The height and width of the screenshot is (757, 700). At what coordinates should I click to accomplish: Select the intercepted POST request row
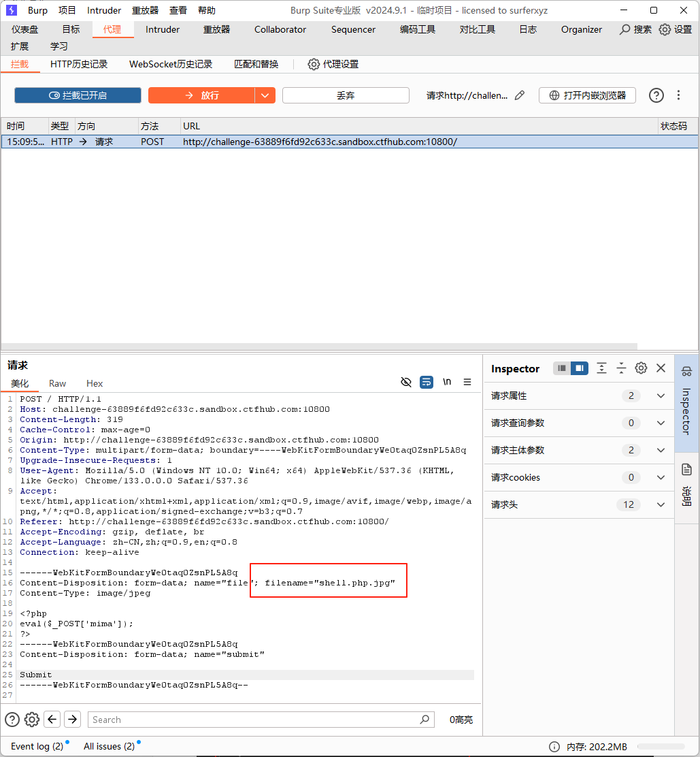(350, 142)
